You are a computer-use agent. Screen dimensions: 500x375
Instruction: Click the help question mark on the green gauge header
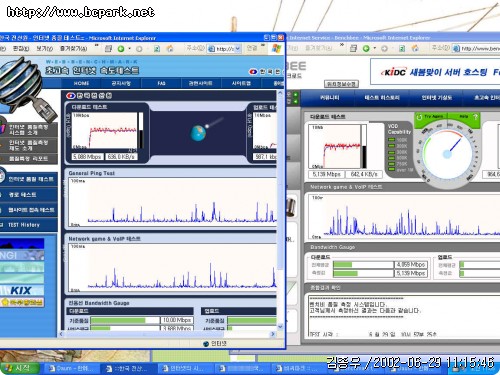(x=476, y=117)
